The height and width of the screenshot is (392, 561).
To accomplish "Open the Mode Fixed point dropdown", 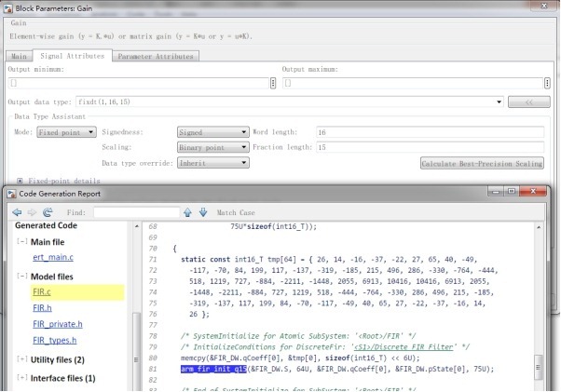I will click(66, 132).
